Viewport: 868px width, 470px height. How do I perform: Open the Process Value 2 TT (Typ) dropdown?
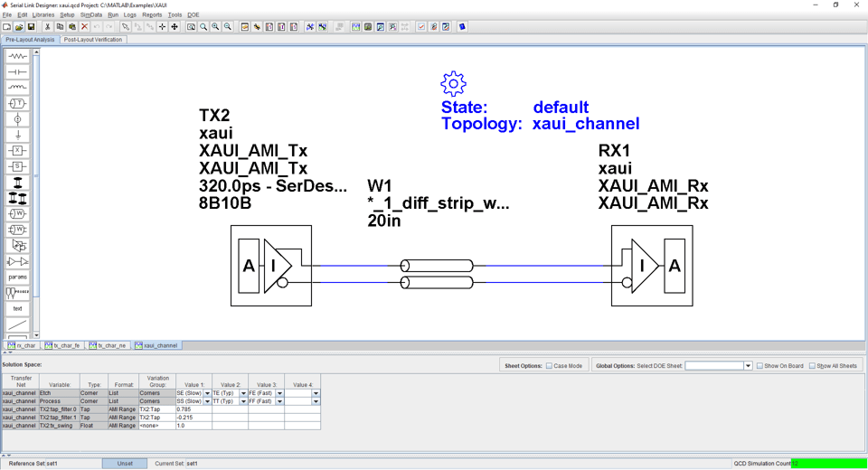(x=243, y=401)
